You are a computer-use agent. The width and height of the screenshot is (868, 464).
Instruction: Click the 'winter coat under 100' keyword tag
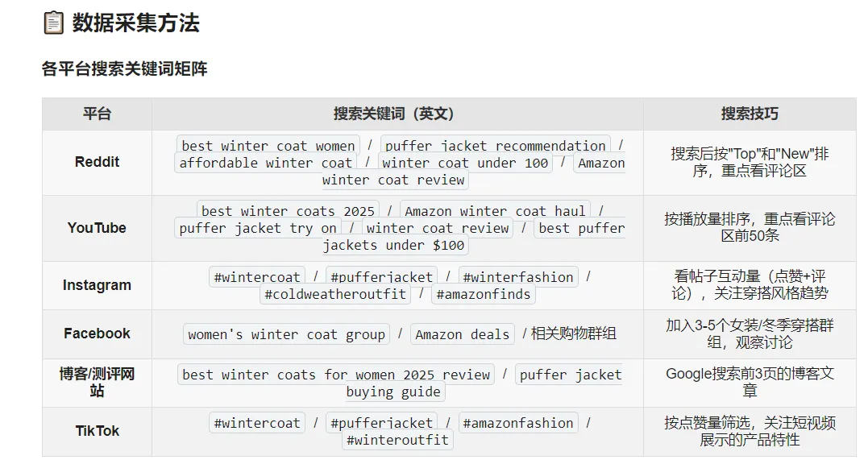(465, 163)
